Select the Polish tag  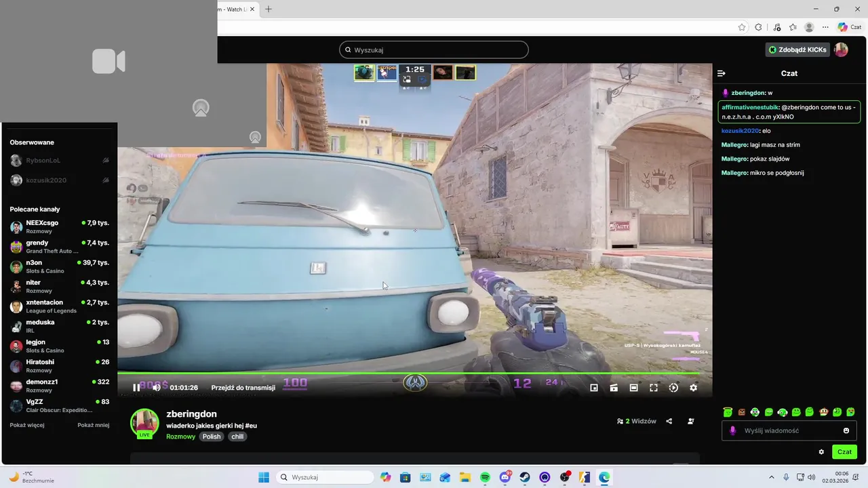[x=212, y=436]
